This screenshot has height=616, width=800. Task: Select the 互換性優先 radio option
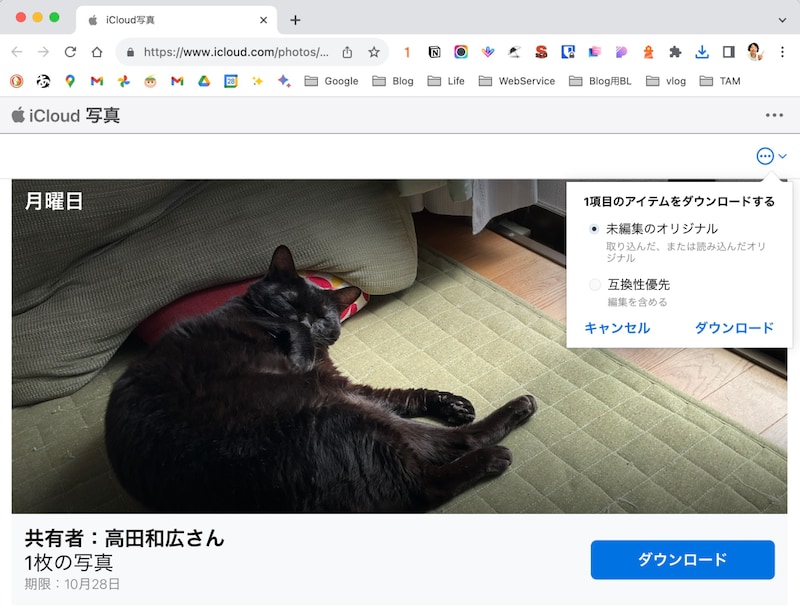(x=594, y=285)
